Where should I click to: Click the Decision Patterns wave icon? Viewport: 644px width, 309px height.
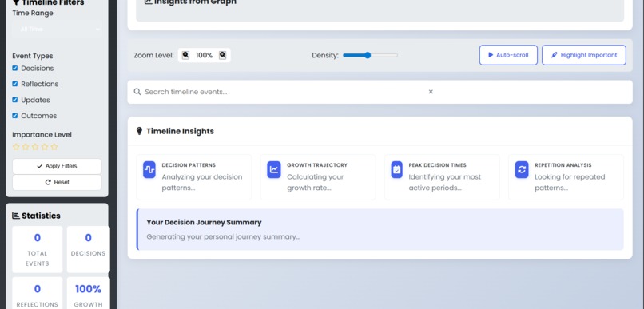149,169
